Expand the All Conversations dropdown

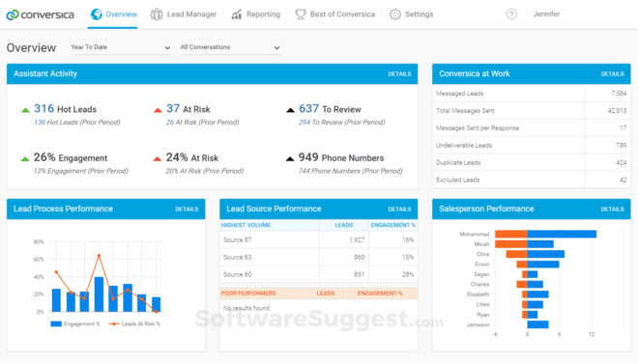coord(230,47)
